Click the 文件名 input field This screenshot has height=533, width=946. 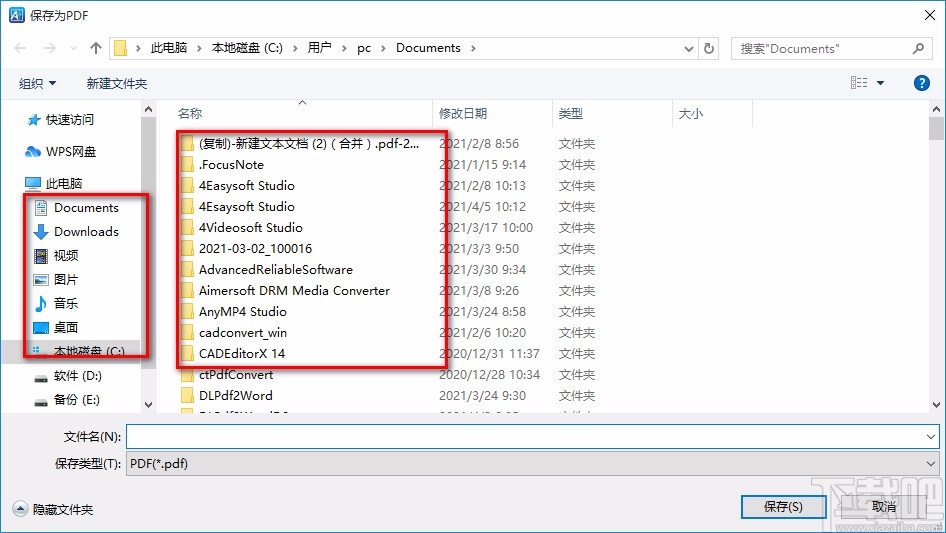[524, 436]
